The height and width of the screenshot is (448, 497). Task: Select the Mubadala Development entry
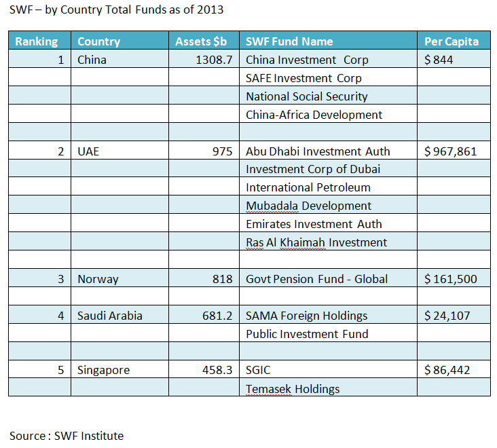coord(308,206)
